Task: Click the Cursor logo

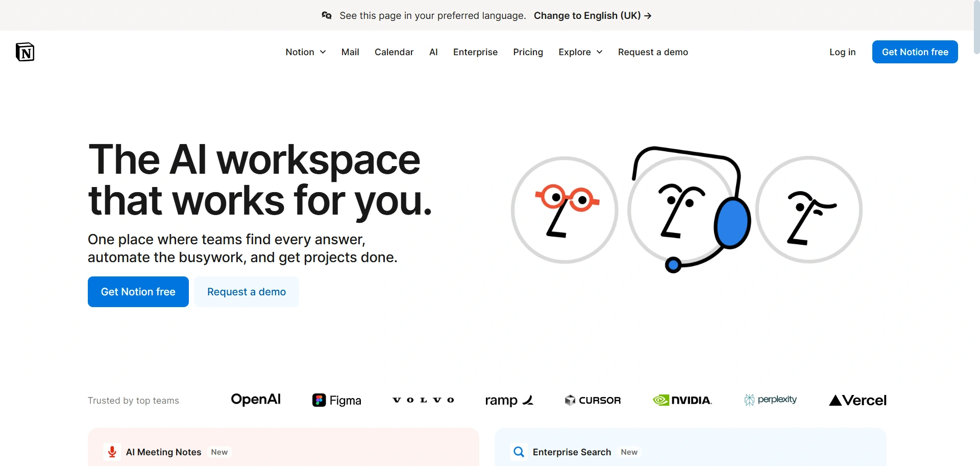Action: point(593,400)
